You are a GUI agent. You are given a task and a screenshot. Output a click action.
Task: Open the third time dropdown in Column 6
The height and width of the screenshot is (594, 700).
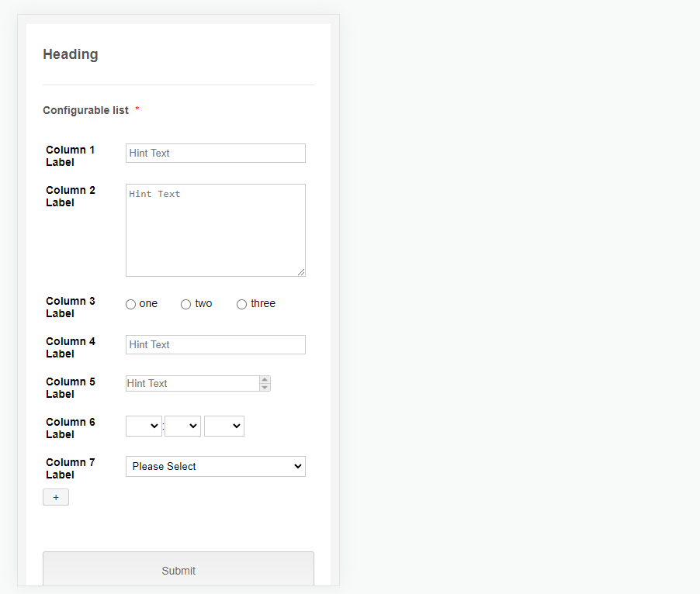224,426
